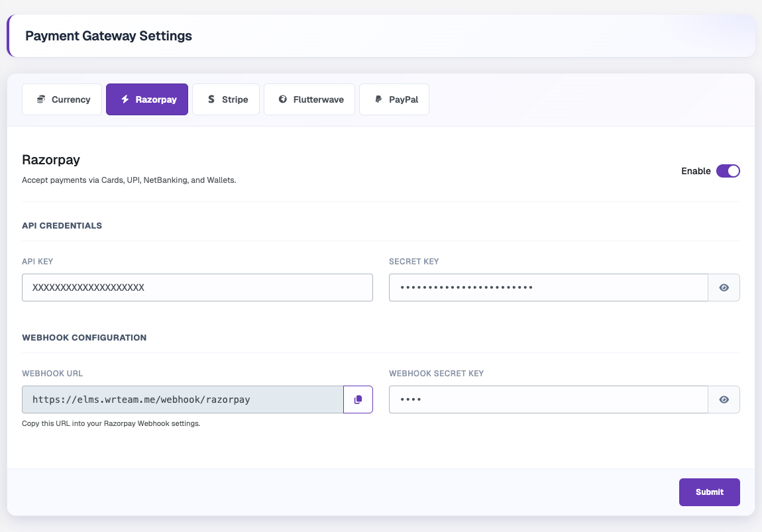Click the "Payment Gateway Settings" heading
This screenshot has width=762, height=532.
click(109, 36)
